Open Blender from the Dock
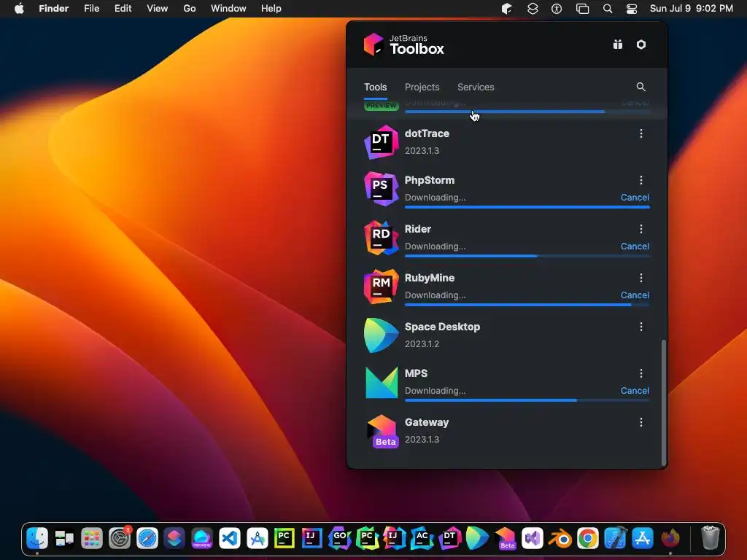Viewport: 747px width, 560px height. (560, 539)
